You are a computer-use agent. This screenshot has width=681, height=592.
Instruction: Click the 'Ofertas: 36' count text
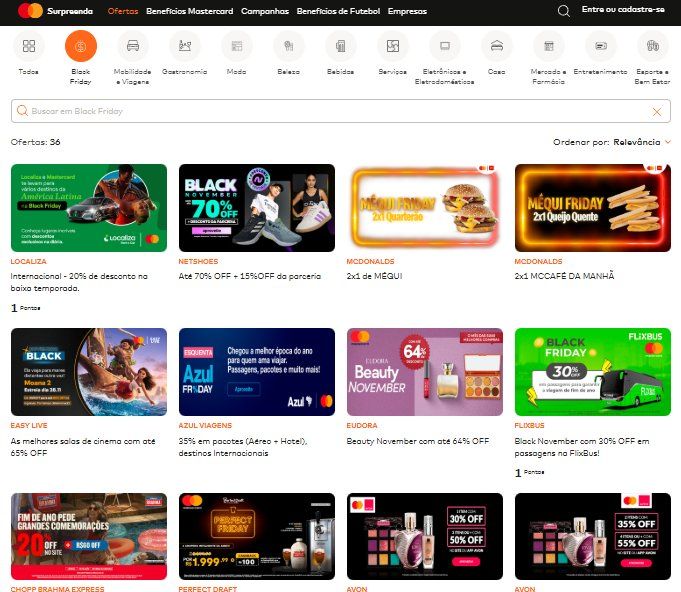(36, 142)
